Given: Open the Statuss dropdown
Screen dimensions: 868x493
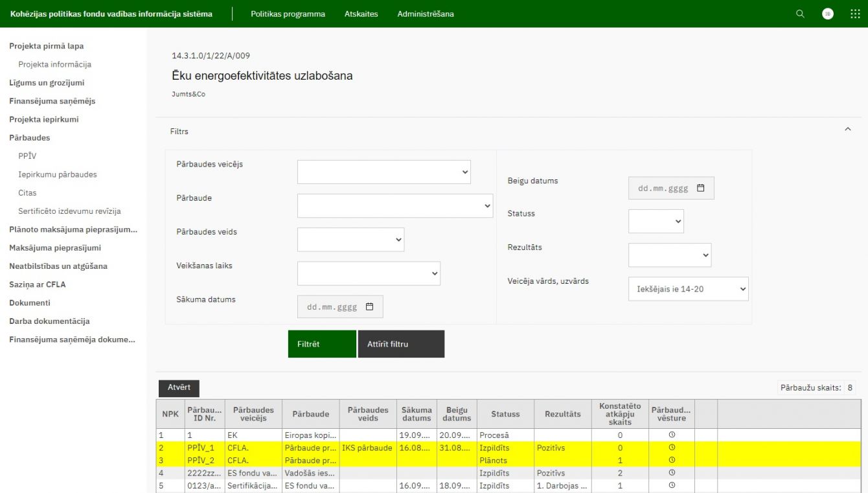Looking at the screenshot, I should pos(656,222).
